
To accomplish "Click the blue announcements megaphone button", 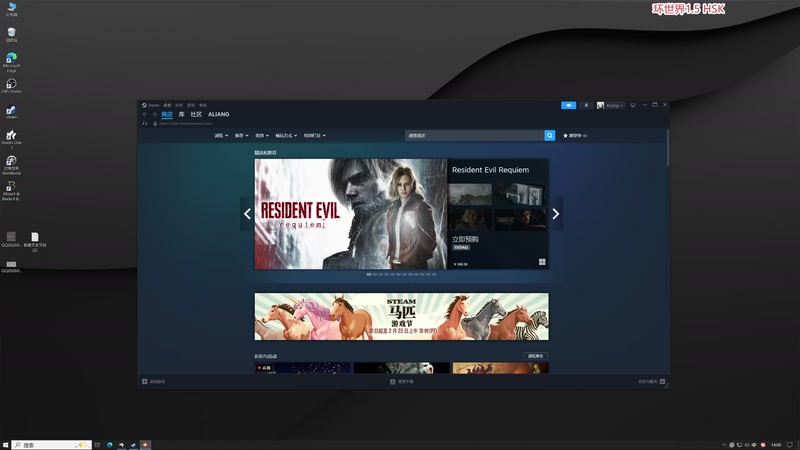I will (x=568, y=105).
